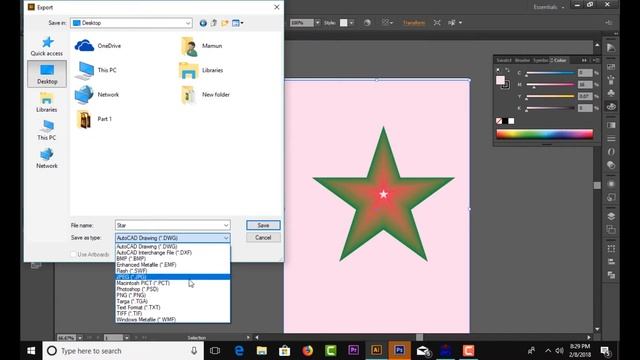The width and height of the screenshot is (640, 360).
Task: Open Photoshop from the taskbar
Action: [399, 350]
